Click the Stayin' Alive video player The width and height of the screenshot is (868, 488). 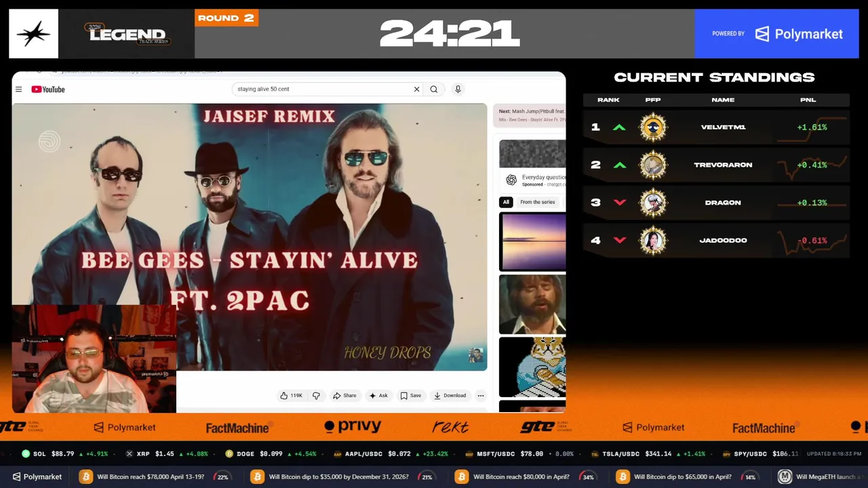tap(250, 237)
